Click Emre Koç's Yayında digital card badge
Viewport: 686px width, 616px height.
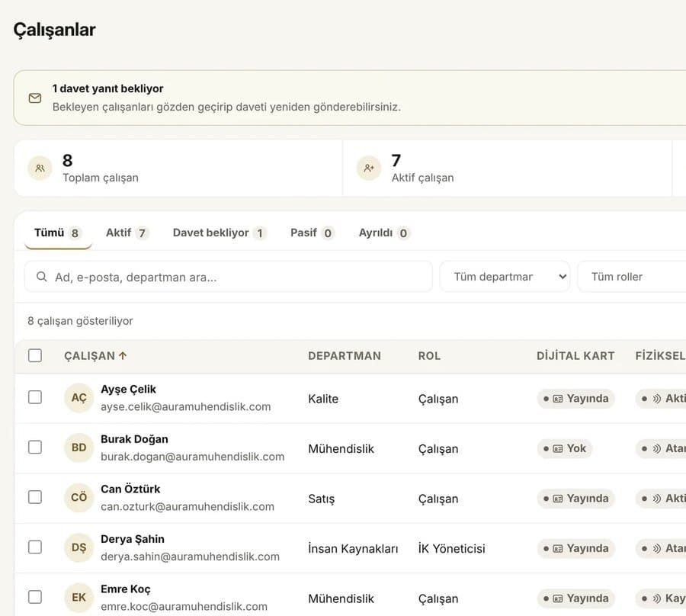[575, 598]
